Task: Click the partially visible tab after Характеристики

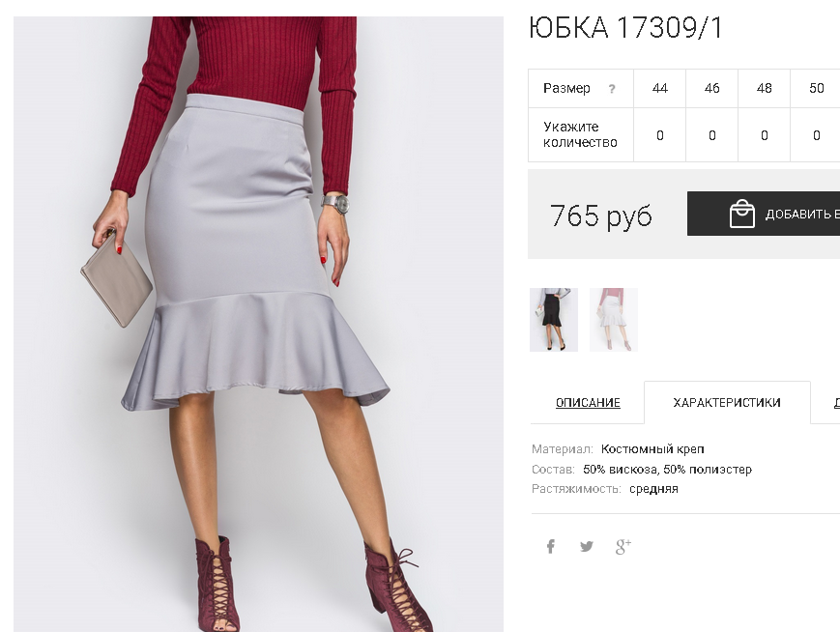Action: tap(826, 403)
